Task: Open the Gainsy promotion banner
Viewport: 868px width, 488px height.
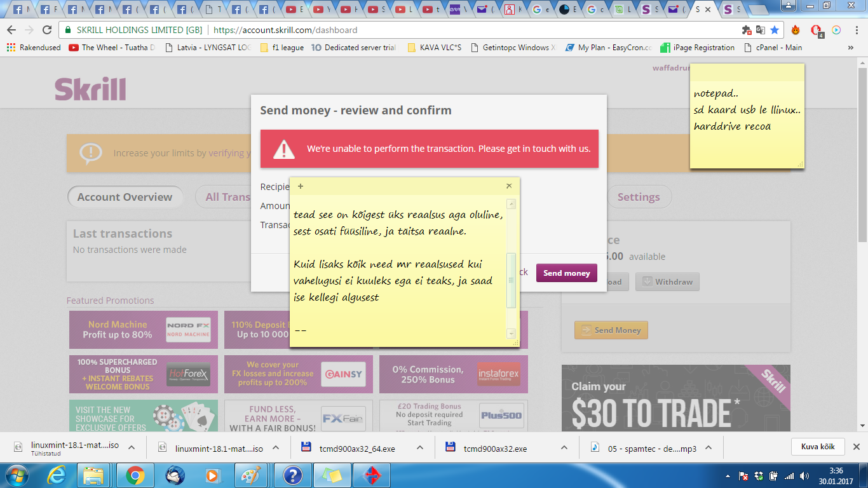Action: pos(299,374)
